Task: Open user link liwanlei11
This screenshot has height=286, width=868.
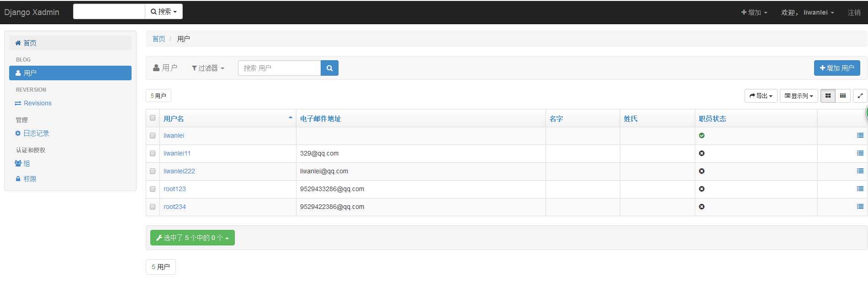Action: (177, 153)
